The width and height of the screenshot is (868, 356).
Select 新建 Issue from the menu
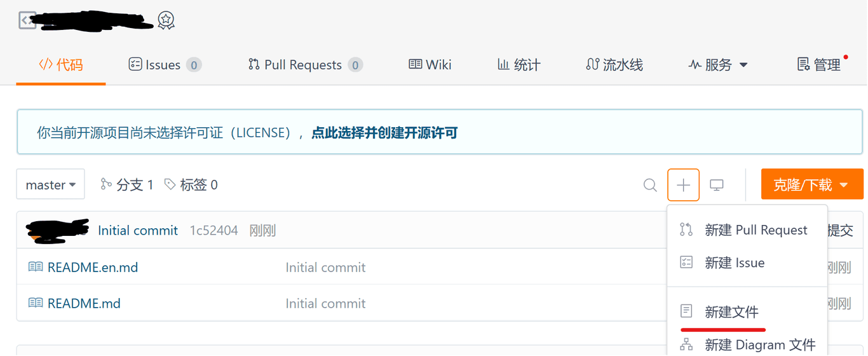click(x=734, y=263)
